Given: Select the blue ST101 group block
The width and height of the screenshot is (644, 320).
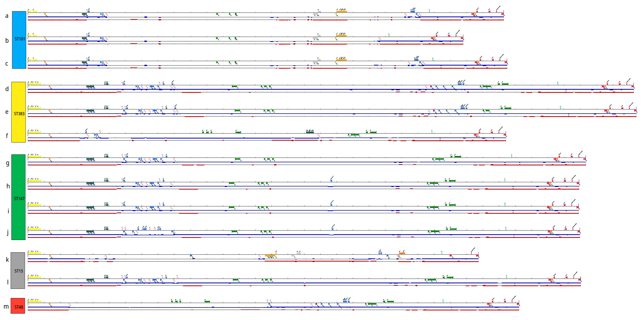Looking at the screenshot, I should pos(19,40).
